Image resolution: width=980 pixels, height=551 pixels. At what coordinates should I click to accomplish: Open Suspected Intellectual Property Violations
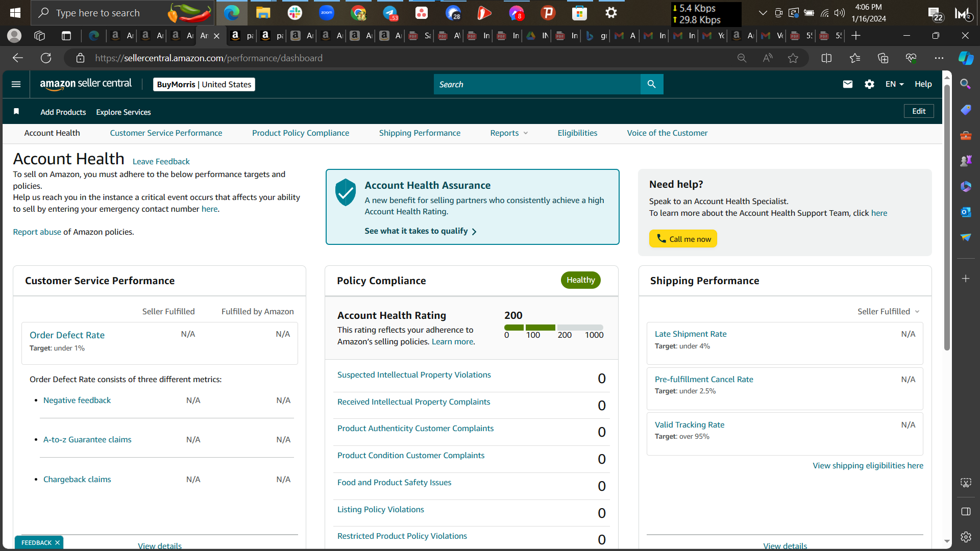(x=414, y=375)
